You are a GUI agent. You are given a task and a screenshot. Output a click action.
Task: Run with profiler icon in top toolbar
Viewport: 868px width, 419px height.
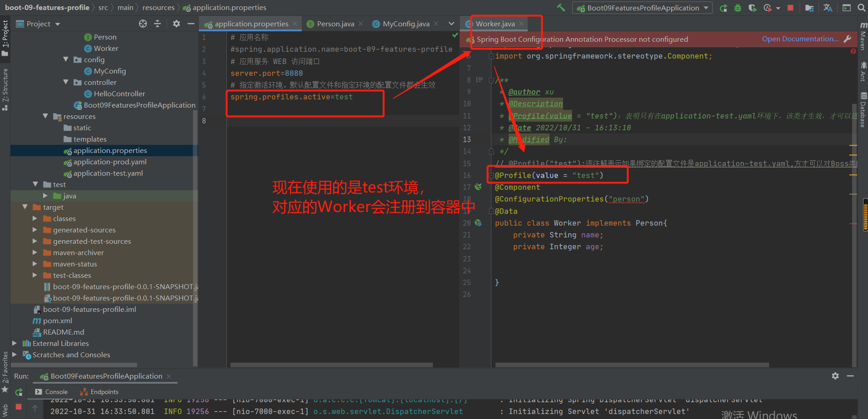pyautogui.click(x=767, y=8)
